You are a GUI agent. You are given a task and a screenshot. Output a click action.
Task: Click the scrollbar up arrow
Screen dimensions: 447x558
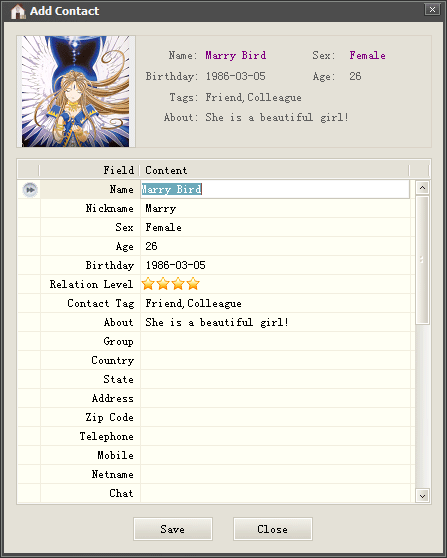pyautogui.click(x=422, y=188)
